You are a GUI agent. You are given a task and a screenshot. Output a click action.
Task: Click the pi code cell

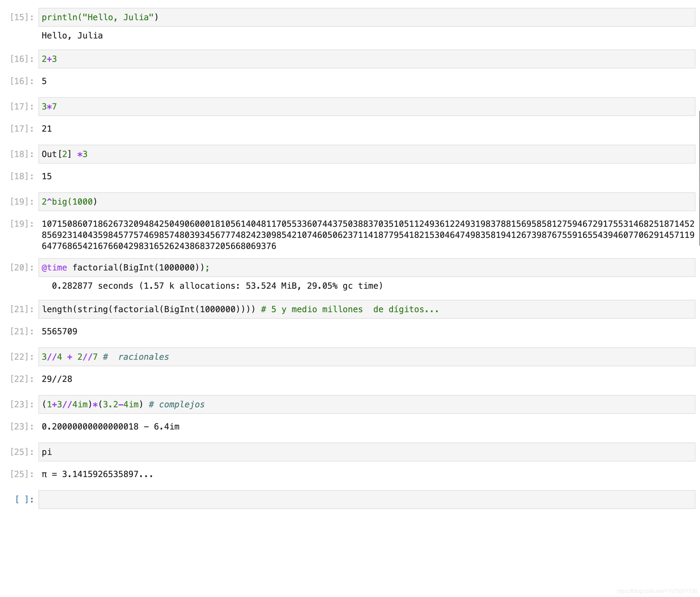pyautogui.click(x=367, y=452)
